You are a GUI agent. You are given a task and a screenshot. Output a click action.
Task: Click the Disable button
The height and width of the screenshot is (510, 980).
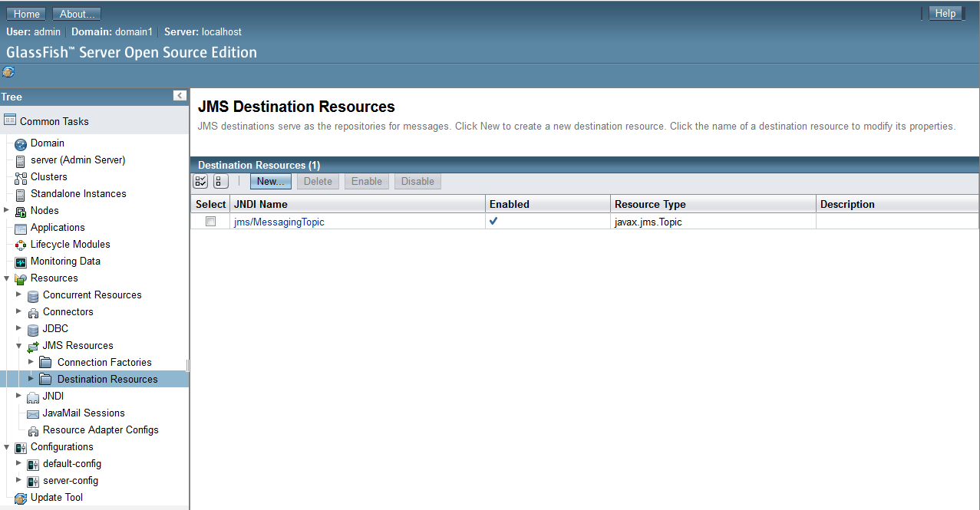(x=417, y=182)
